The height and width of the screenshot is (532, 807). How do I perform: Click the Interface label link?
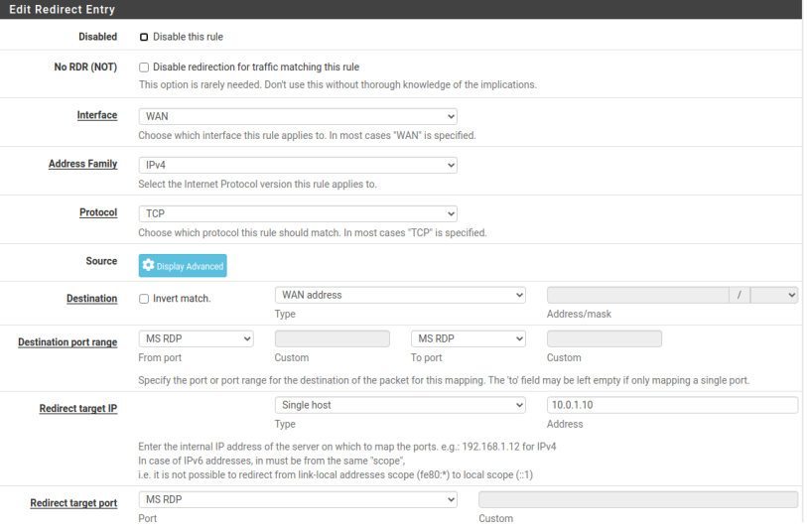pos(97,115)
